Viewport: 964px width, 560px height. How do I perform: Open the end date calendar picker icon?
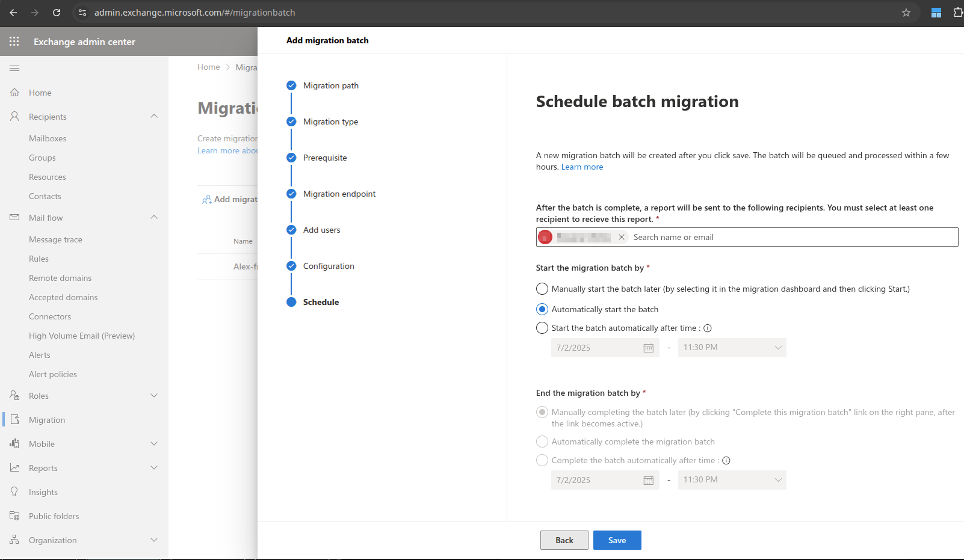[648, 480]
